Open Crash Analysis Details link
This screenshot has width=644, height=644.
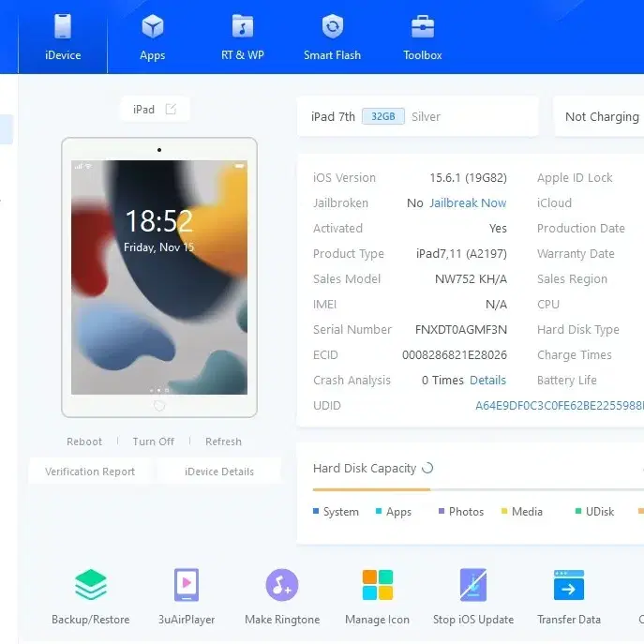[487, 381]
